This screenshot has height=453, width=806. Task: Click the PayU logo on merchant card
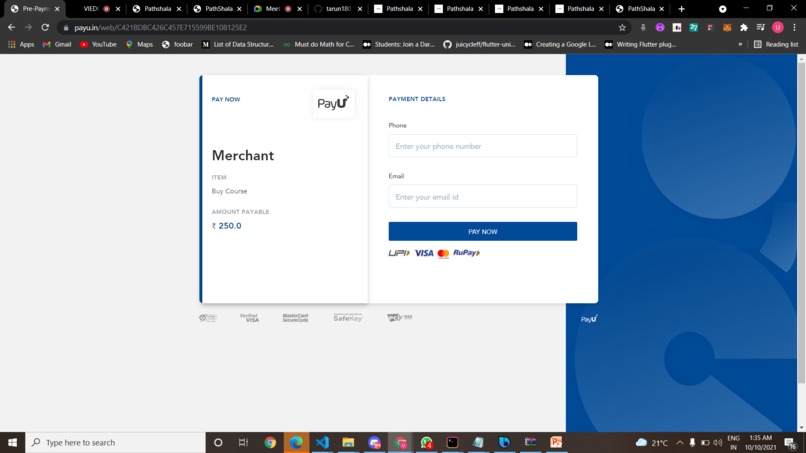(334, 103)
